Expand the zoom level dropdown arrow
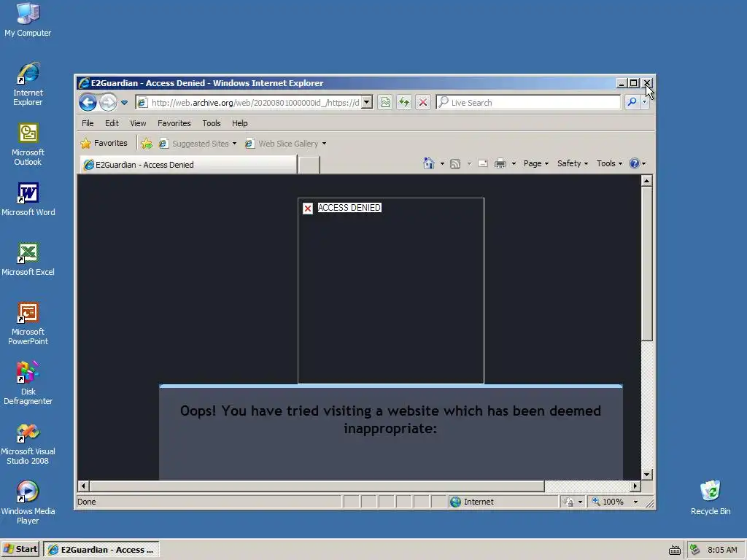 [635, 502]
